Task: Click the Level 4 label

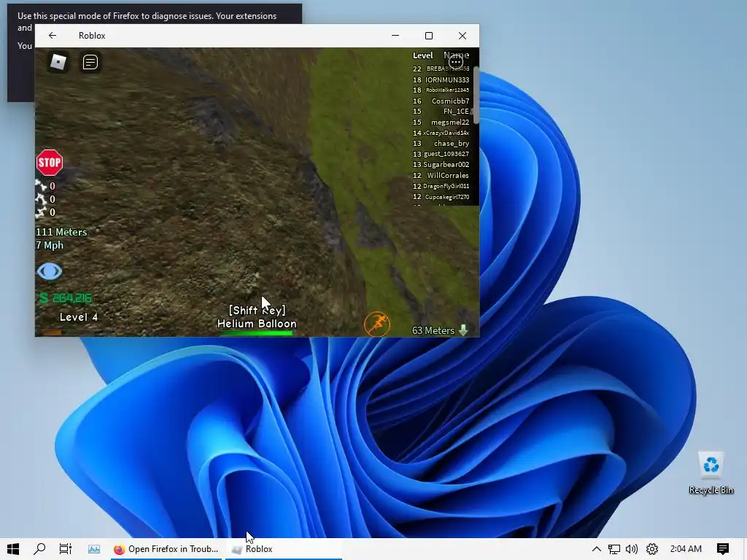Action: click(79, 317)
